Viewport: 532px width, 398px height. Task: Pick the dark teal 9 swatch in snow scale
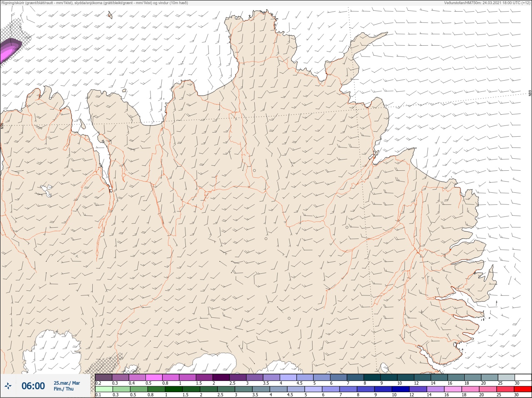[389, 377]
